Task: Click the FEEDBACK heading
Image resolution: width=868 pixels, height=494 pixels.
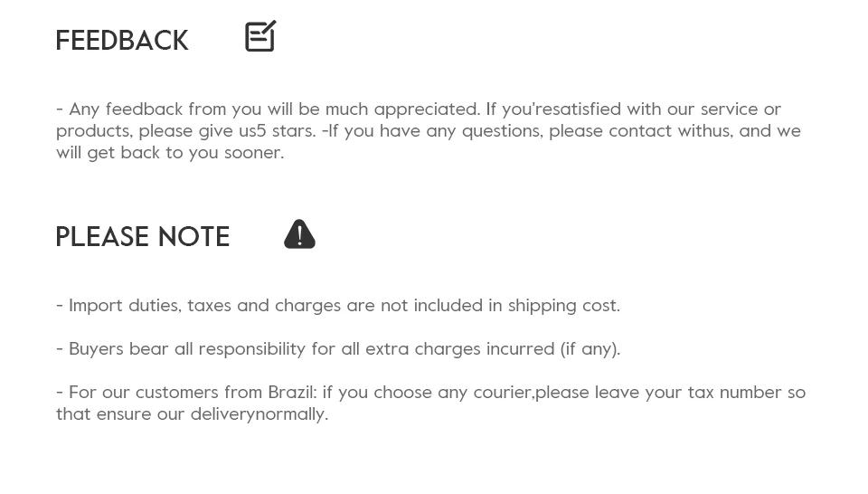Action: coord(122,41)
